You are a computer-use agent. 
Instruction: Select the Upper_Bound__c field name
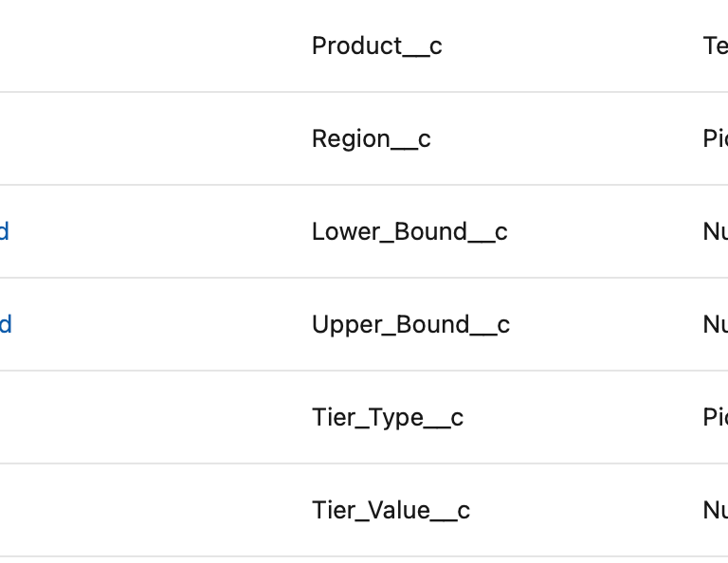click(410, 324)
